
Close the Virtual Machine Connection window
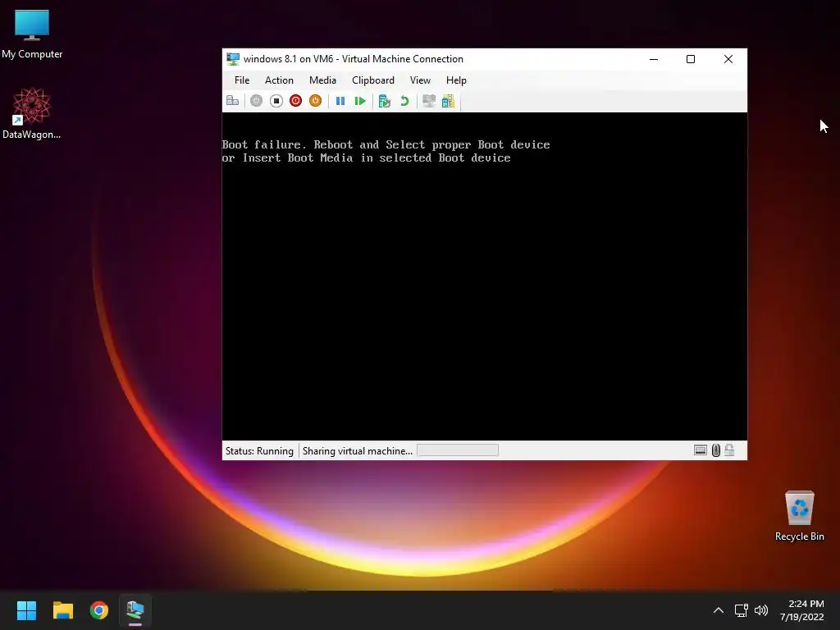click(728, 59)
